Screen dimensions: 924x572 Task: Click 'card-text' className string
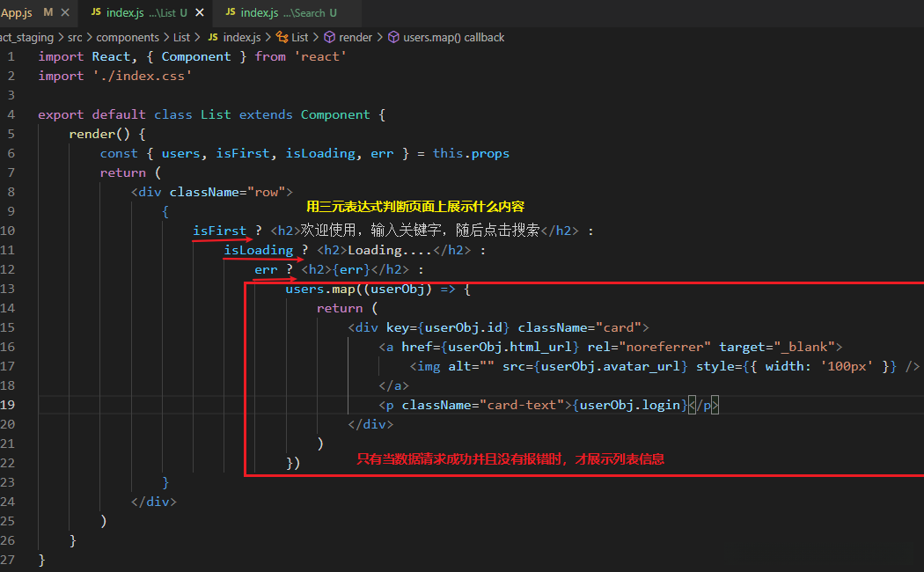coord(521,405)
